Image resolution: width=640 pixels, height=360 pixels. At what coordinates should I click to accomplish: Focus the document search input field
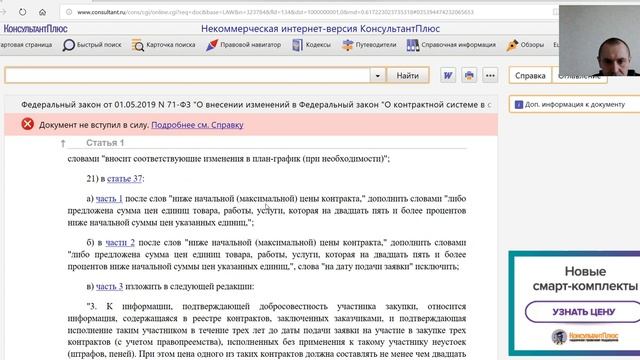pyautogui.click(x=187, y=76)
